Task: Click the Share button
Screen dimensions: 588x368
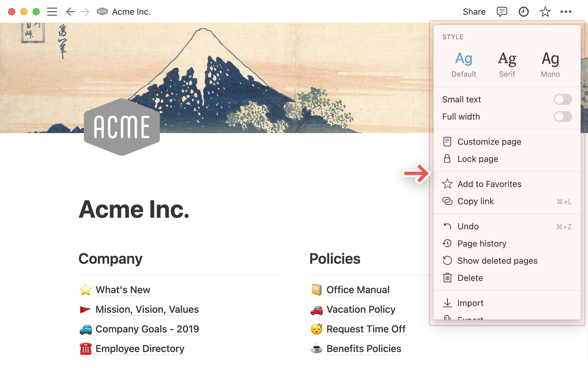Action: point(474,12)
